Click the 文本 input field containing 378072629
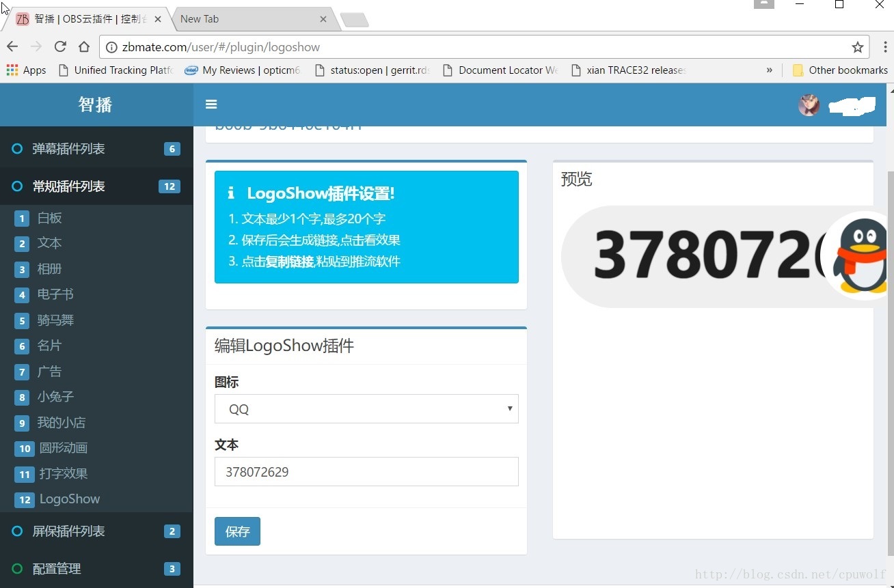 (366, 471)
